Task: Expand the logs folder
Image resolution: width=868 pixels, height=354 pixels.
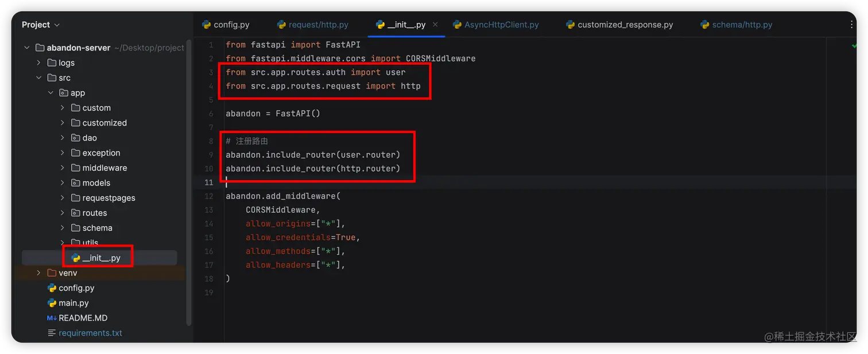Action: pyautogui.click(x=38, y=63)
